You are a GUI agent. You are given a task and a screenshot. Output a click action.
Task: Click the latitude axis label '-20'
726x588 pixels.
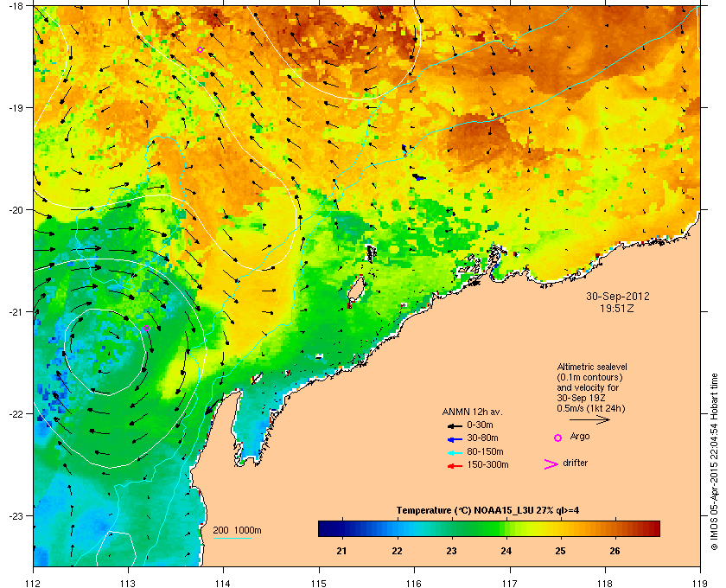click(16, 210)
